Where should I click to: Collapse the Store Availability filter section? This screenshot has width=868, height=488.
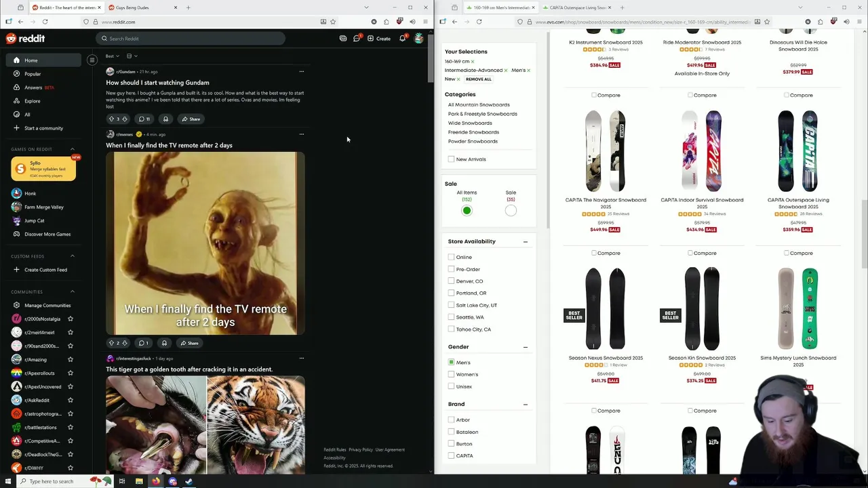click(x=526, y=242)
